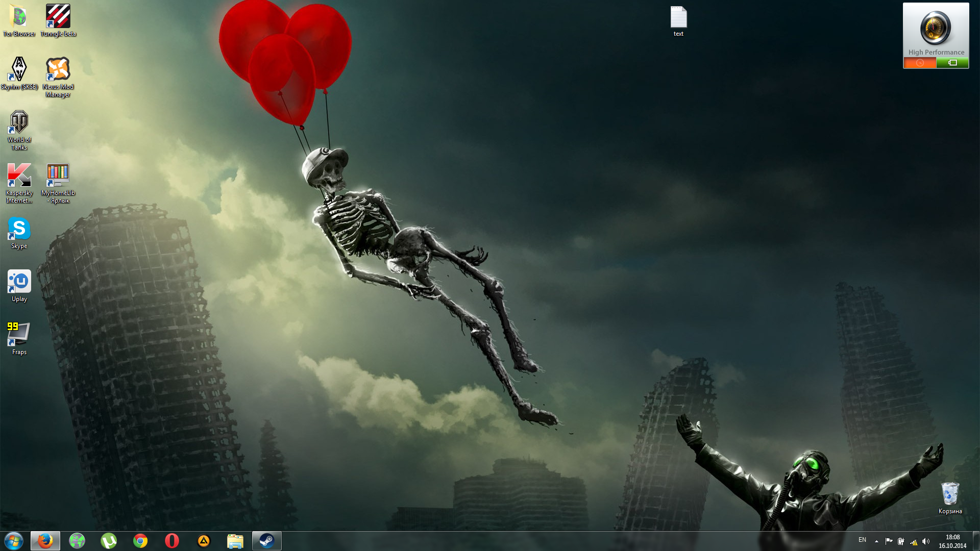
Task: Select the Fraps desktop shortcut
Action: pyautogui.click(x=19, y=338)
